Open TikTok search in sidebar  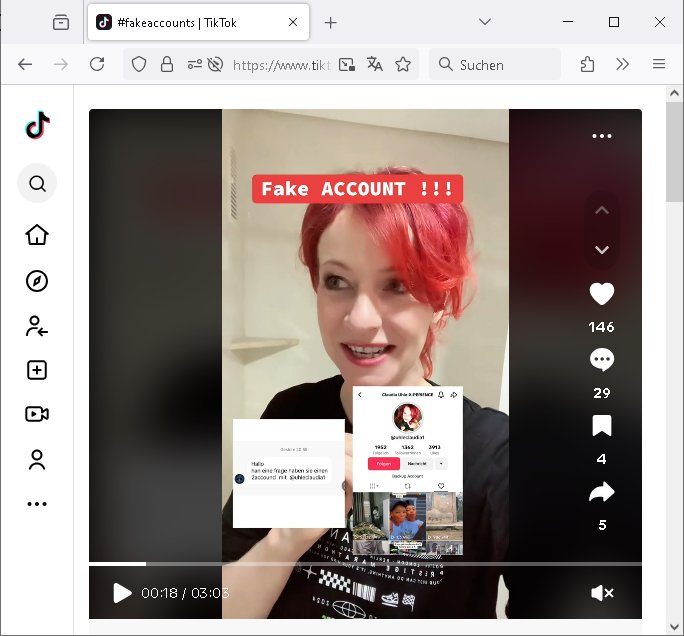(x=37, y=184)
